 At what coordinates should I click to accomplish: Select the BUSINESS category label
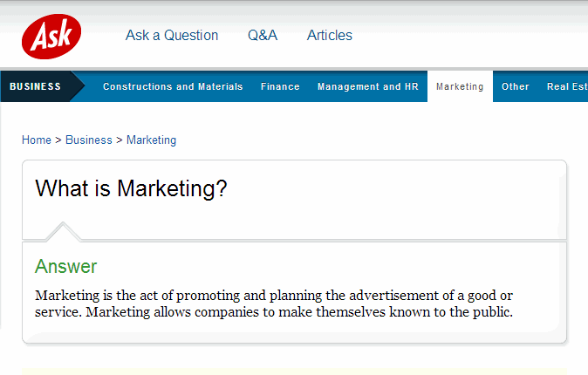(x=35, y=86)
